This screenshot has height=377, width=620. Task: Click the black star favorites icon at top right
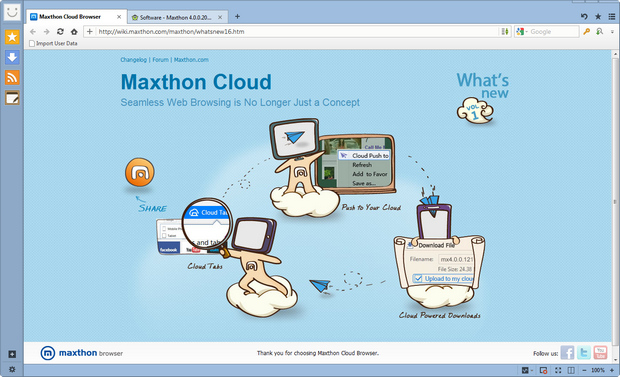tap(598, 16)
